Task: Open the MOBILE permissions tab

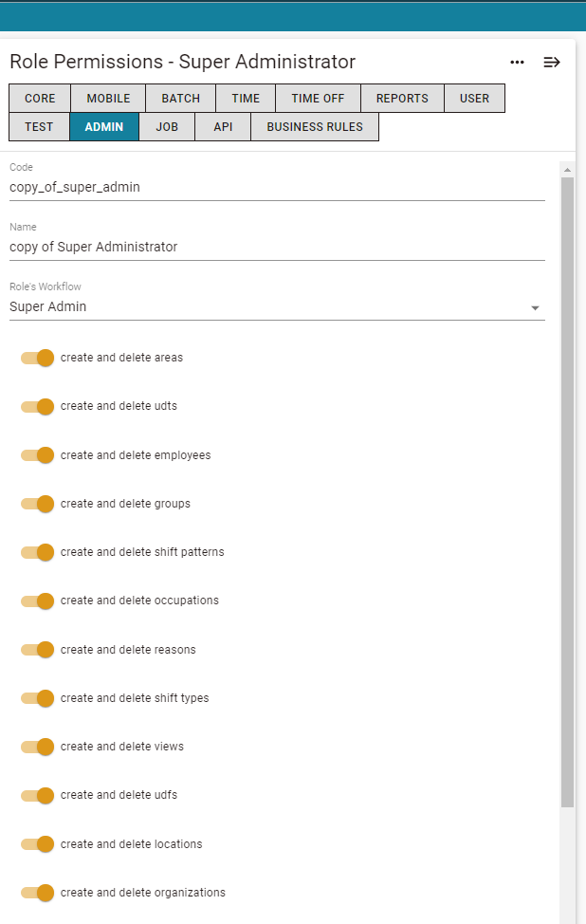Action: pyautogui.click(x=108, y=99)
